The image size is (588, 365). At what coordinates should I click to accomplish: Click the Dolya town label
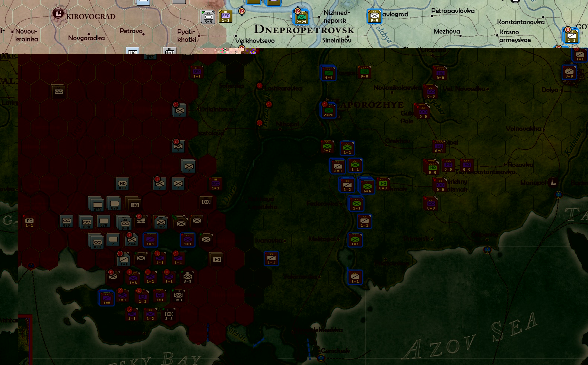coord(550,90)
